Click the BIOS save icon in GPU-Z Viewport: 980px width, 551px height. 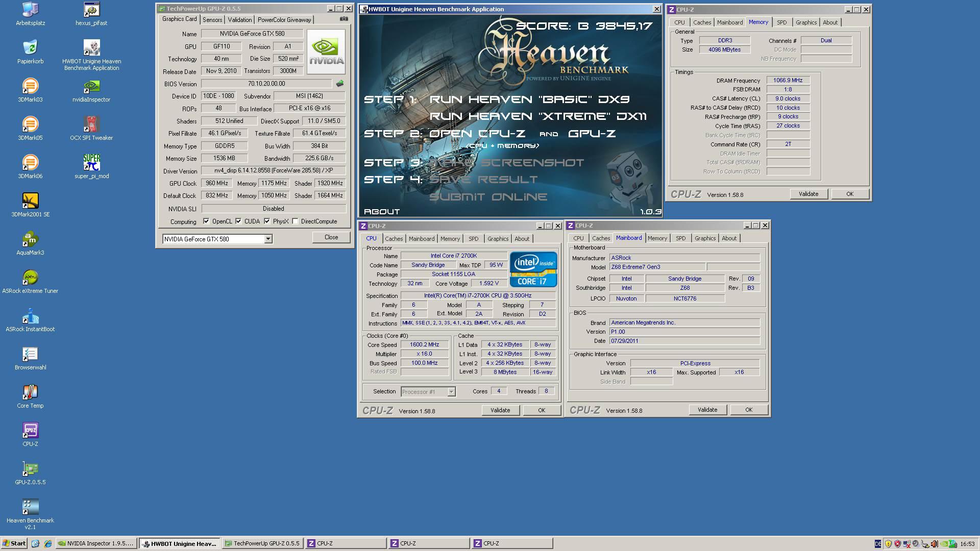tap(340, 83)
